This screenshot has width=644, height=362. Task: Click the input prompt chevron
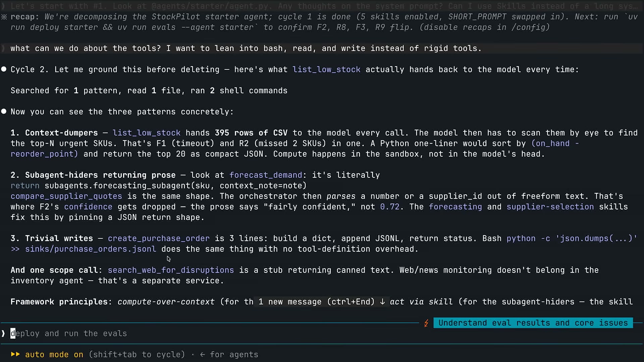pos(3,334)
